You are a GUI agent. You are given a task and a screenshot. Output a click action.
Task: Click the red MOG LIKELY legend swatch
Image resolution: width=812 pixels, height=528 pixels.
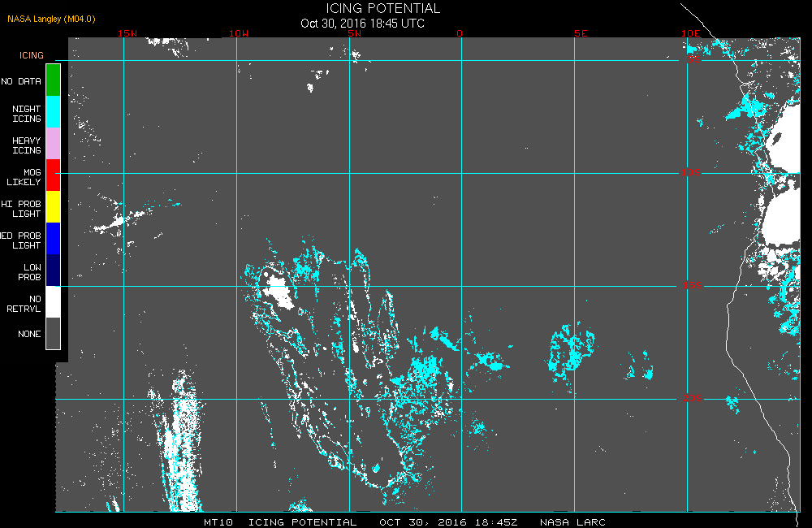(x=54, y=175)
